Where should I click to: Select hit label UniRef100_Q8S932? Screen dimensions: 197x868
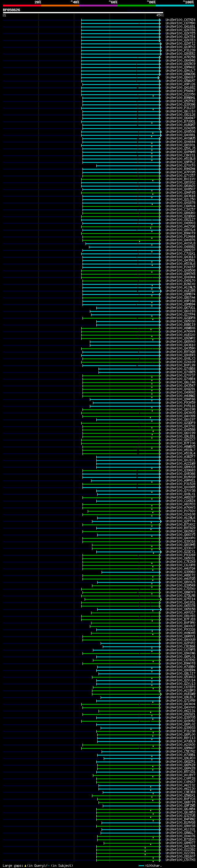tap(180, 183)
